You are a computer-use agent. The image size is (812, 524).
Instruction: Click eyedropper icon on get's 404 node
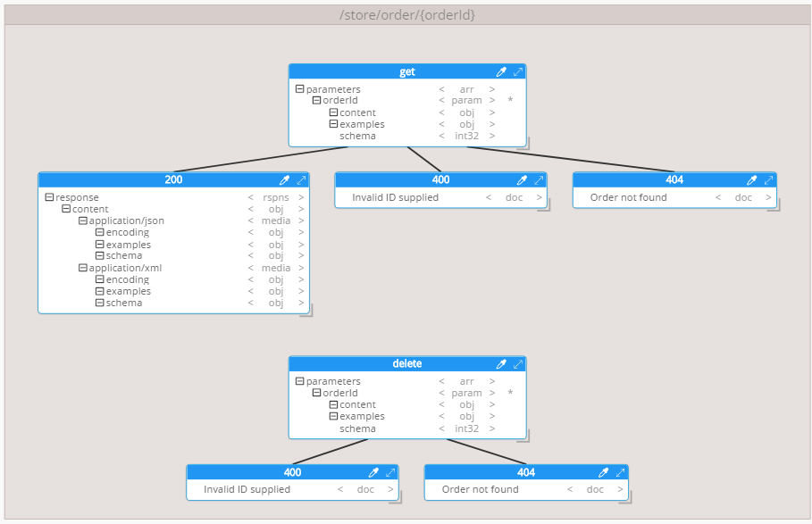pyautogui.click(x=752, y=180)
